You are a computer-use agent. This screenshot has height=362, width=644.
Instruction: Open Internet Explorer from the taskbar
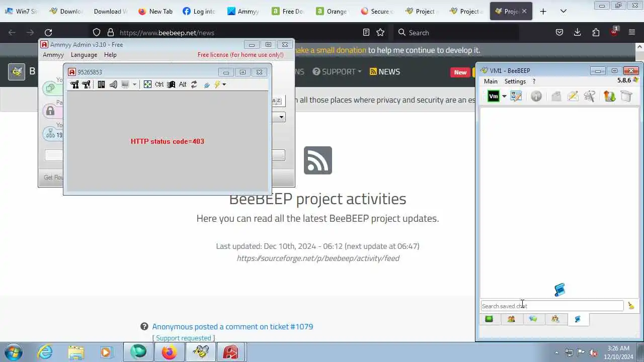45,352
